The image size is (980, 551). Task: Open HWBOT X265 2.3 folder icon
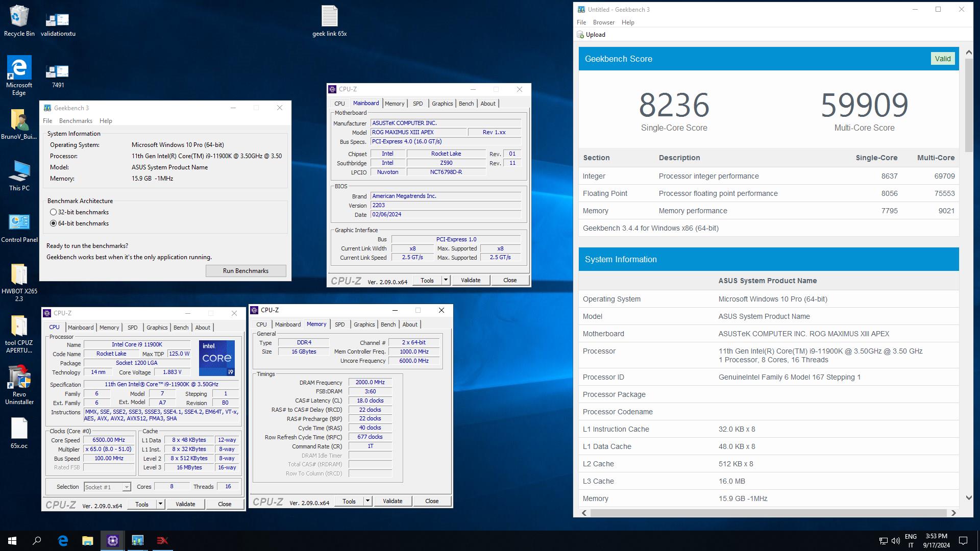[19, 283]
